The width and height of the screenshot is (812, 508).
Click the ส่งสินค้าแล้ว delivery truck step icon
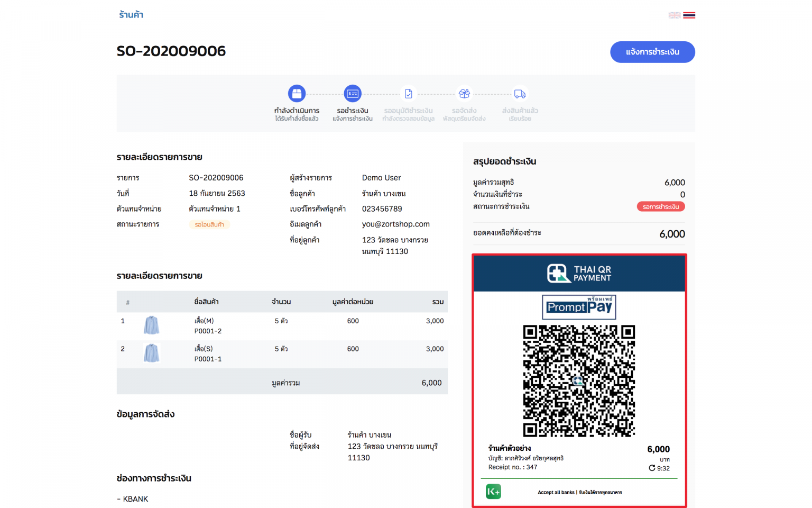click(x=520, y=94)
